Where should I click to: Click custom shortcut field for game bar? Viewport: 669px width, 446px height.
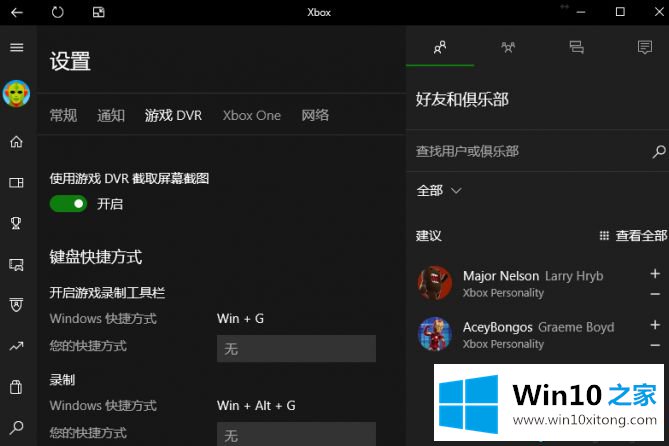point(296,349)
